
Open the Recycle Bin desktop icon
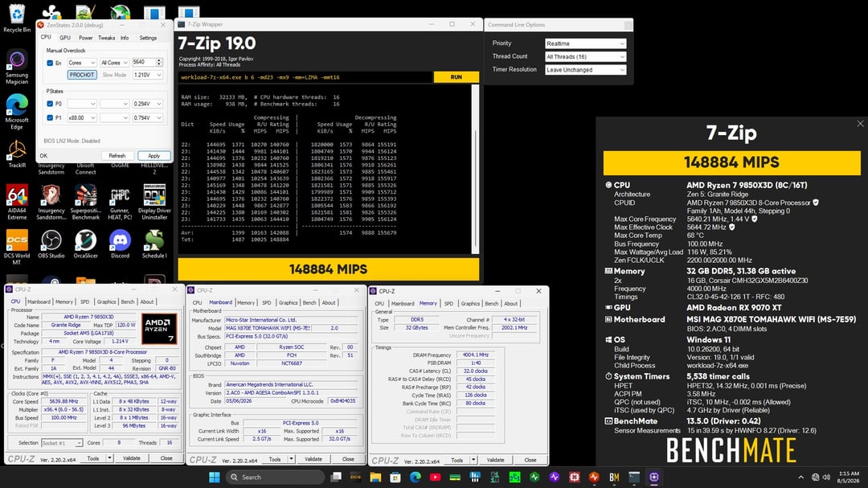coord(17,18)
